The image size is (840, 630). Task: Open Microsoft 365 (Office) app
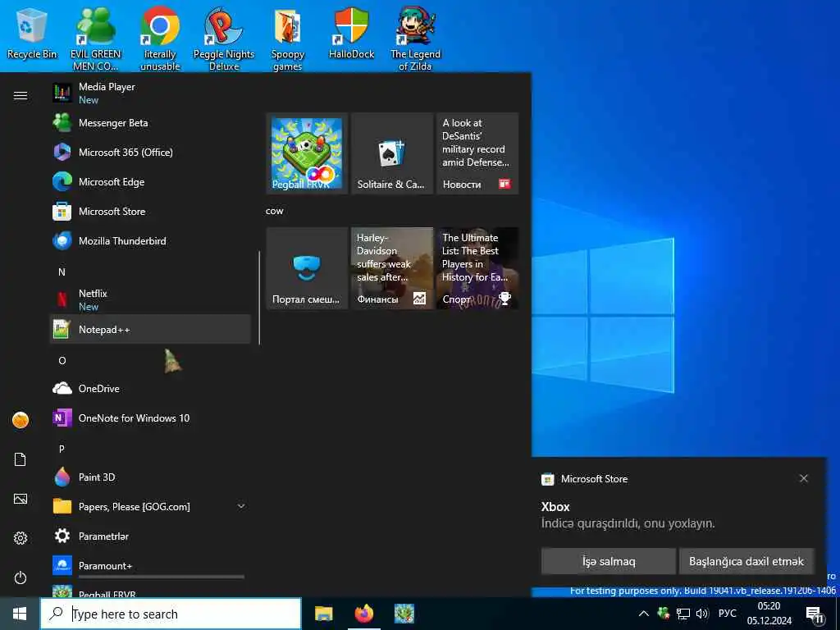pos(150,152)
